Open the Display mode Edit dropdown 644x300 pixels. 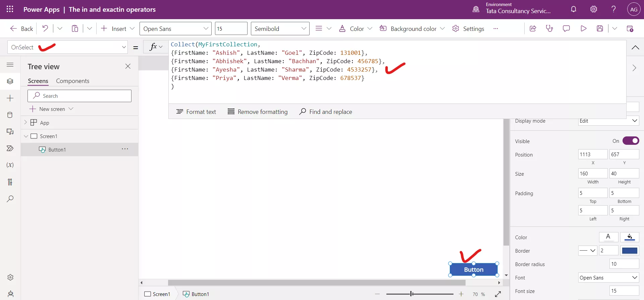pyautogui.click(x=608, y=121)
